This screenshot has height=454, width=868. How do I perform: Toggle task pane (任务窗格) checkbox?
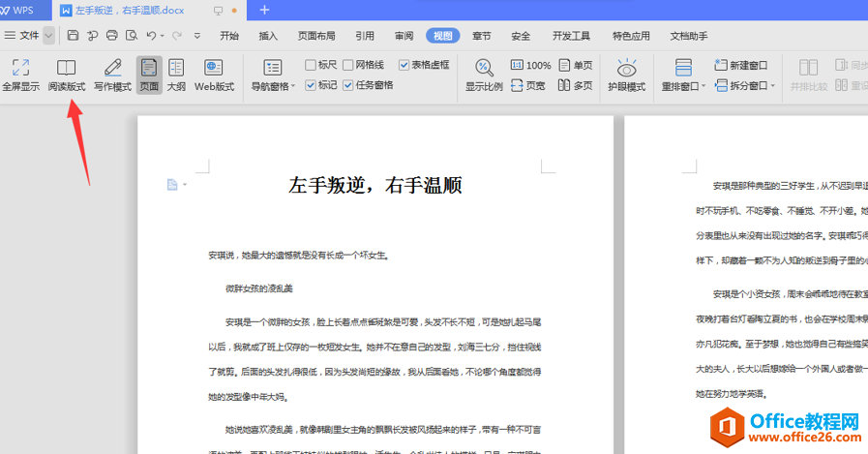[x=348, y=85]
